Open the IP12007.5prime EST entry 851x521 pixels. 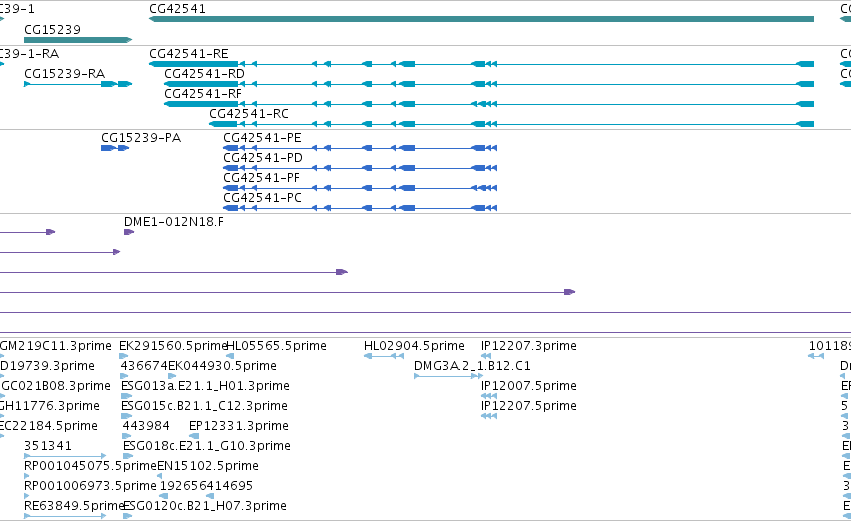(529, 386)
